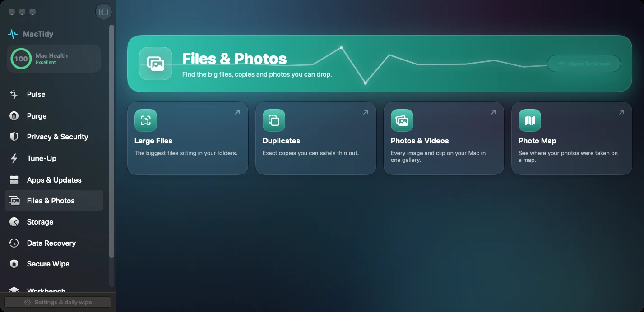Image resolution: width=644 pixels, height=312 pixels.
Task: Open the Mac Health score ring showing 100
Action: click(21, 59)
